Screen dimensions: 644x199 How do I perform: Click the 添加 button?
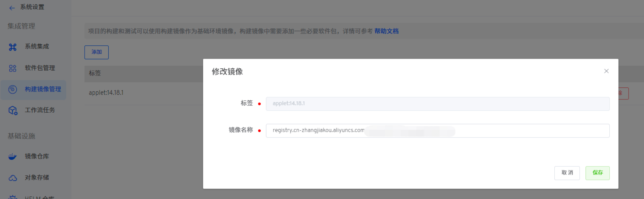(x=97, y=52)
